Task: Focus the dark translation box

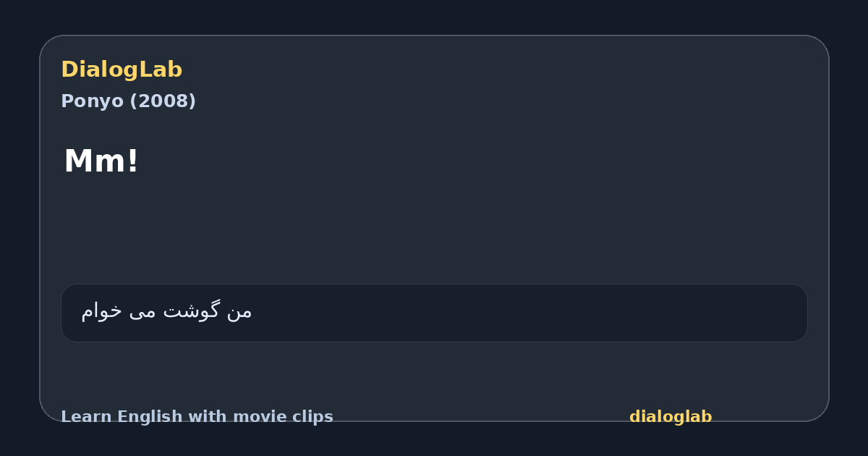Action: click(x=434, y=313)
